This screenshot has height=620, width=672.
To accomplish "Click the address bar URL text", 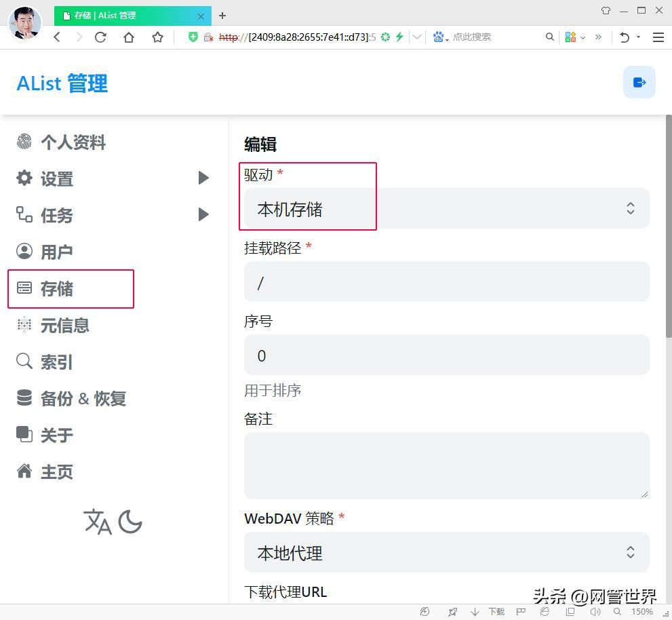I will pos(297,37).
